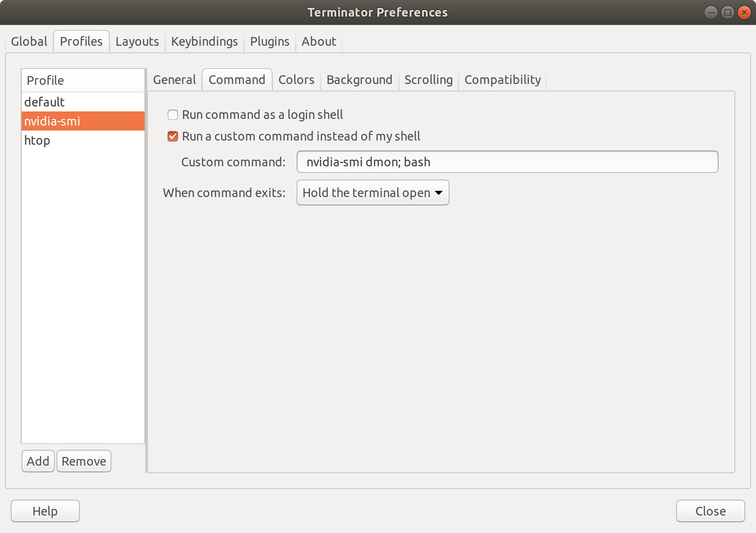Add a new profile
This screenshot has height=533, width=756.
[38, 461]
